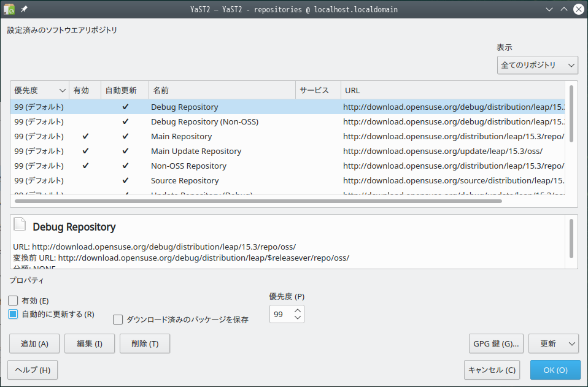Image resolution: width=588 pixels, height=387 pixels.
Task: Maximize the YaST2 window
Action: click(564, 9)
